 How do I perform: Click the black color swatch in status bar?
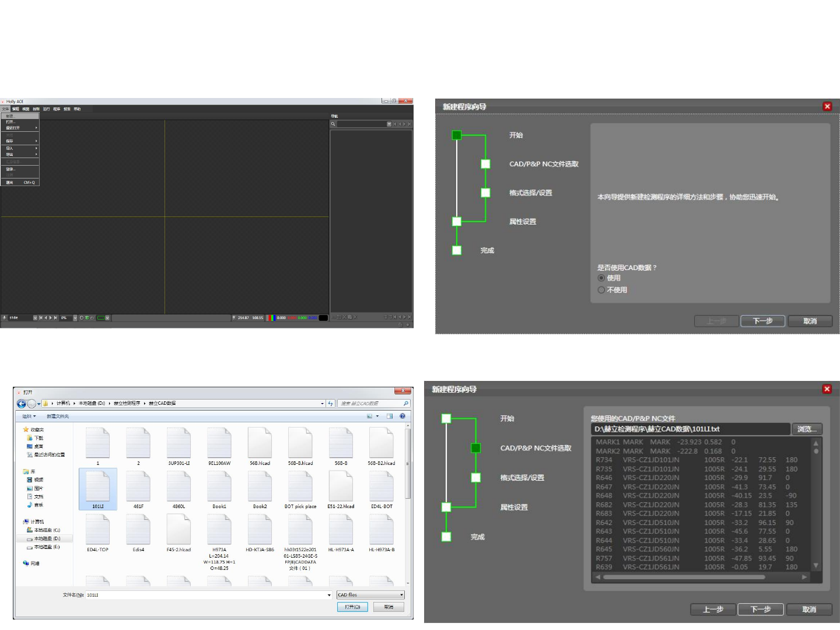[323, 318]
